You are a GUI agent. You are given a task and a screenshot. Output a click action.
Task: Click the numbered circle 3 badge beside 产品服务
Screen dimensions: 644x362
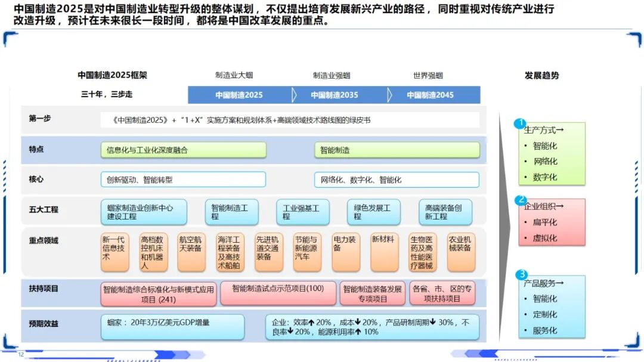click(521, 274)
